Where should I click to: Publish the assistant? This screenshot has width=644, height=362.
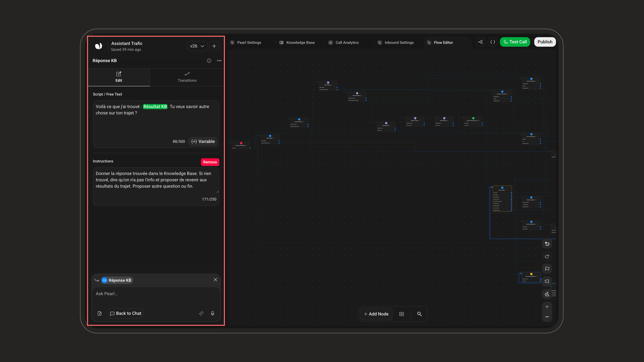click(x=545, y=42)
